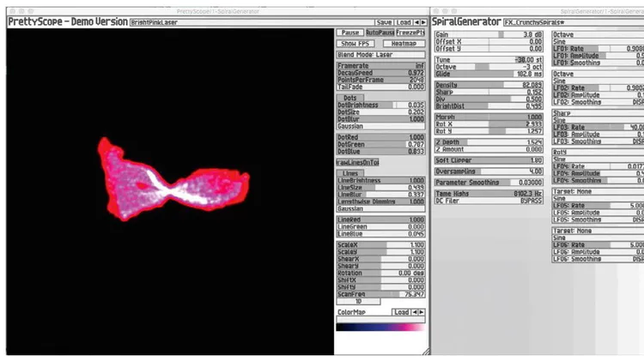The height and width of the screenshot is (361, 644).
Task: Click the FX_CrunchySpirals preset name field
Action: (574, 22)
